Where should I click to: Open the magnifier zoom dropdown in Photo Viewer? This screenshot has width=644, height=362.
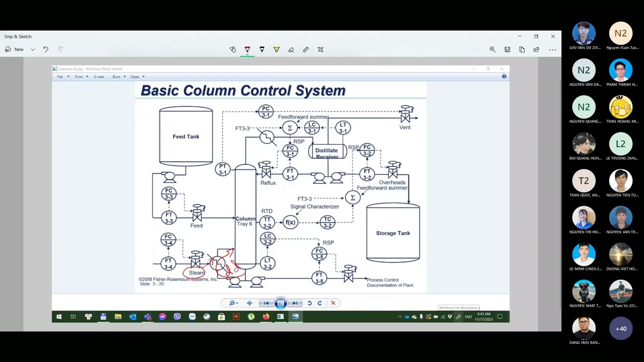click(233, 303)
